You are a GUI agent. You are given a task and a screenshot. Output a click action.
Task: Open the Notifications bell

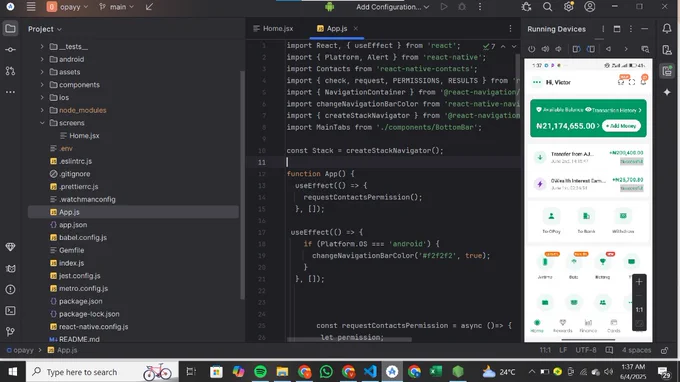pos(667,29)
